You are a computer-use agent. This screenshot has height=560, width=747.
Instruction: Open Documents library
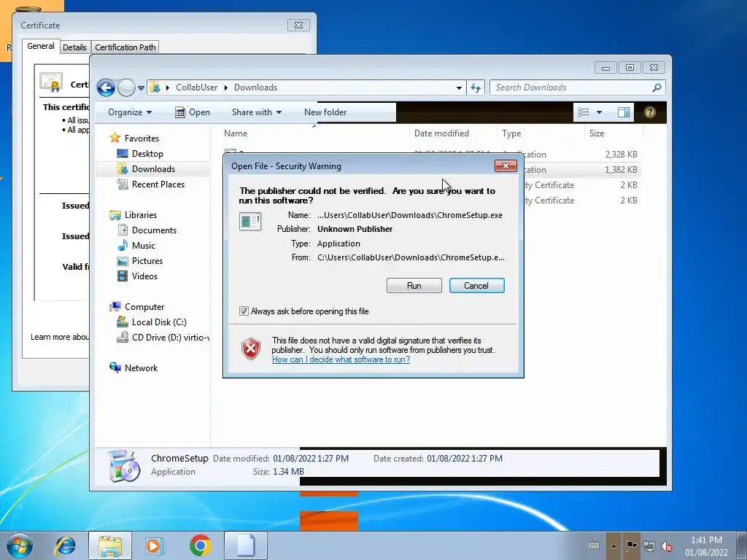(x=154, y=230)
